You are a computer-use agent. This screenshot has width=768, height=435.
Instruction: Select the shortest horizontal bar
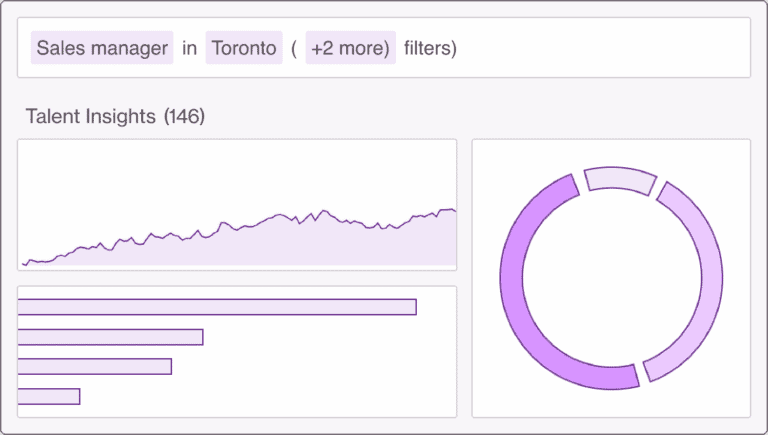(x=48, y=396)
